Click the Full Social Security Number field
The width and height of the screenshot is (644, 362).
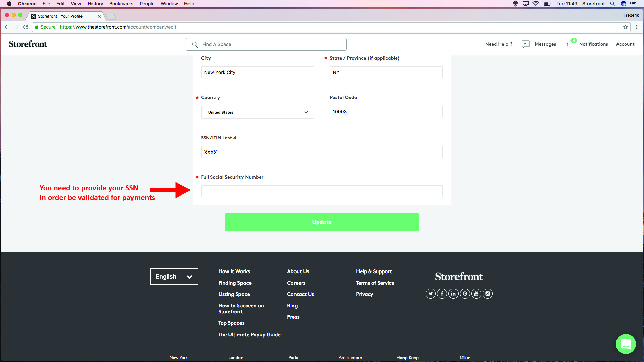pyautogui.click(x=322, y=191)
